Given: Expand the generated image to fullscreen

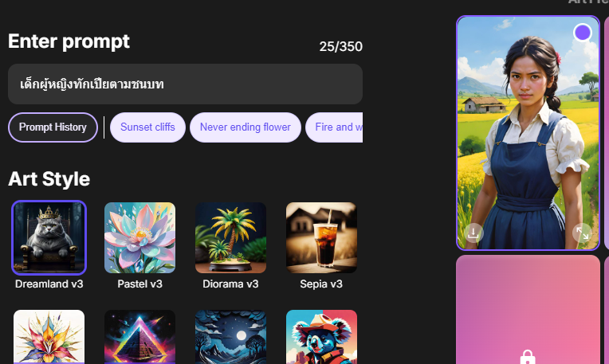Looking at the screenshot, I should (582, 233).
